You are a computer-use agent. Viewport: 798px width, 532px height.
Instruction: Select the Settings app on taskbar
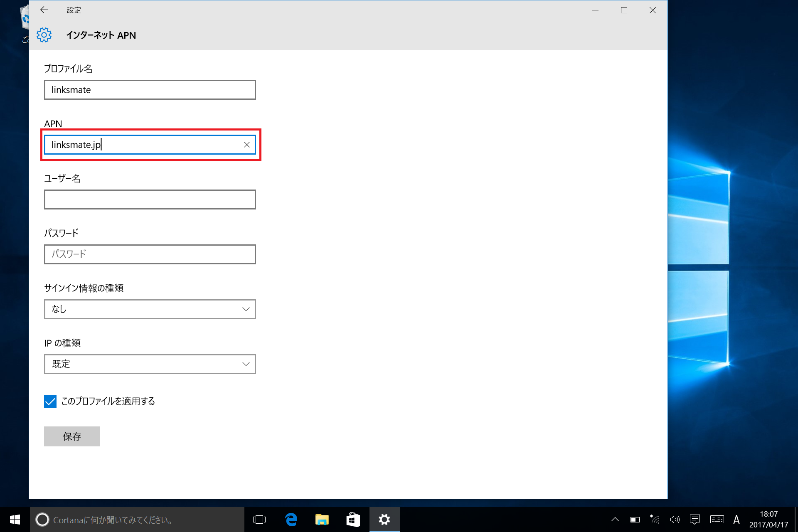384,520
